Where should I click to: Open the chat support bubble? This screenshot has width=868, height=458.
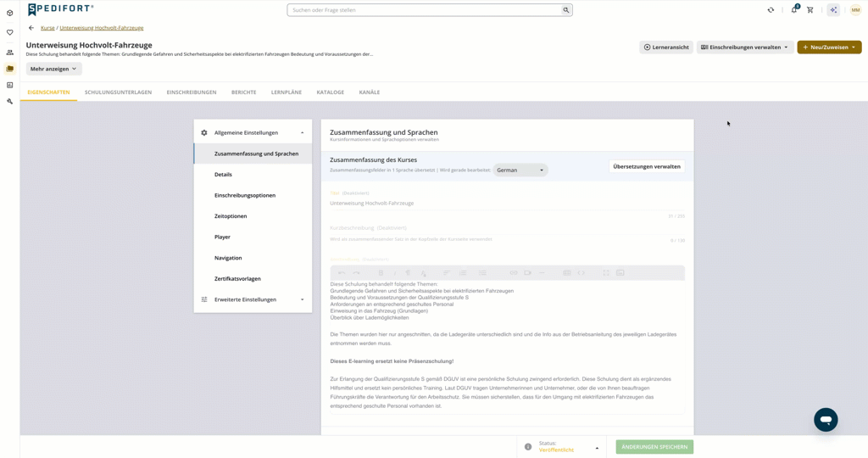(826, 420)
